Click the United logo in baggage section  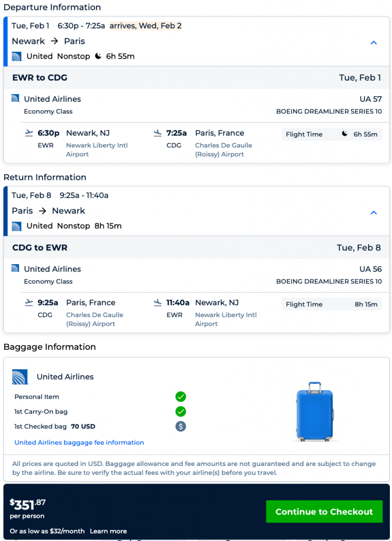click(x=21, y=377)
